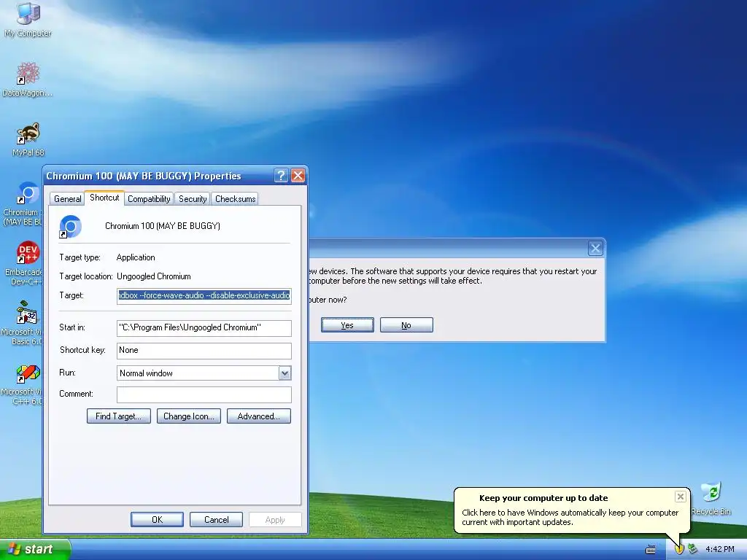Click the Ungoogled Chromium target location text
This screenshot has width=747, height=560.
pos(153,276)
